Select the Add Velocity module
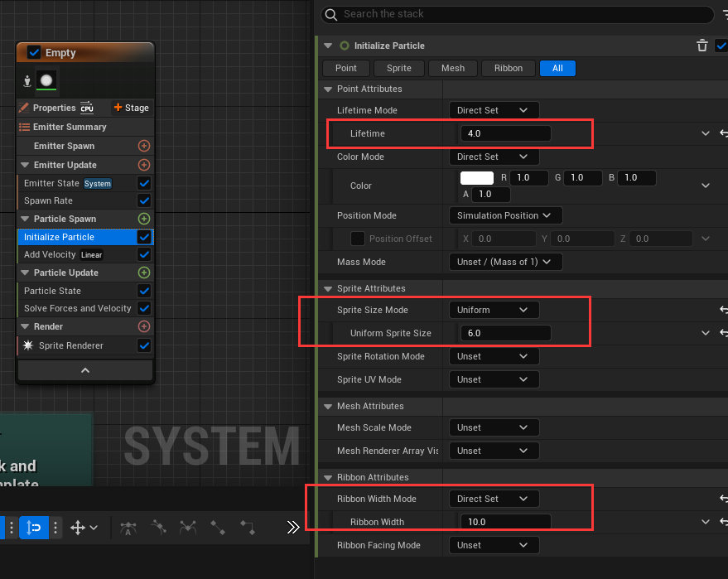Viewport: 728px width, 579px height. point(50,254)
